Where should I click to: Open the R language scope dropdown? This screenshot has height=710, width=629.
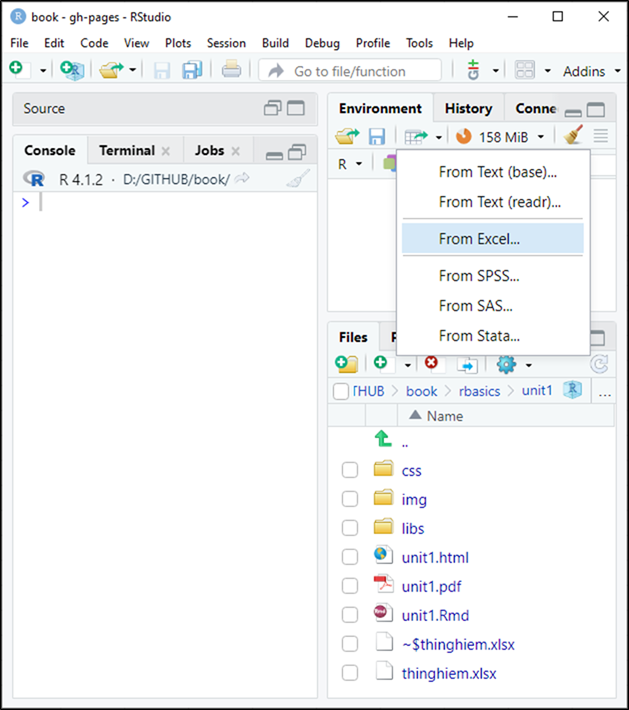point(350,164)
